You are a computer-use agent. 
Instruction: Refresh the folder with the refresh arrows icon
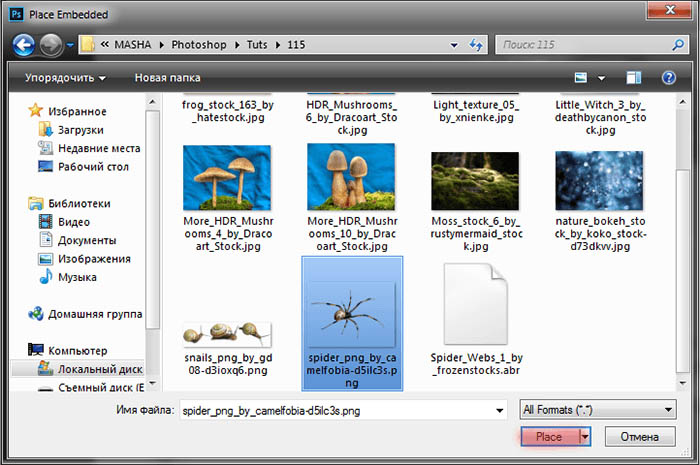point(476,45)
